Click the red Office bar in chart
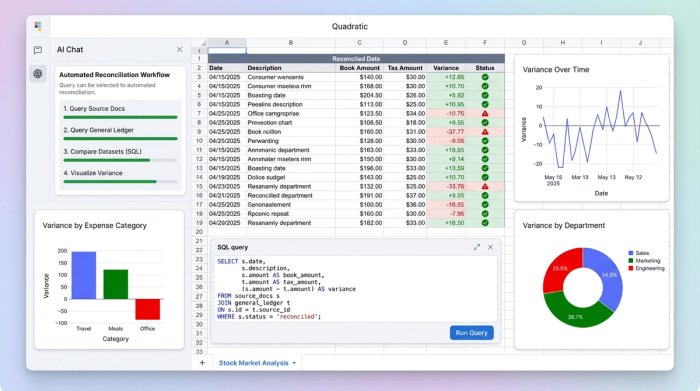Screen dimensions: 700x391 (147, 309)
